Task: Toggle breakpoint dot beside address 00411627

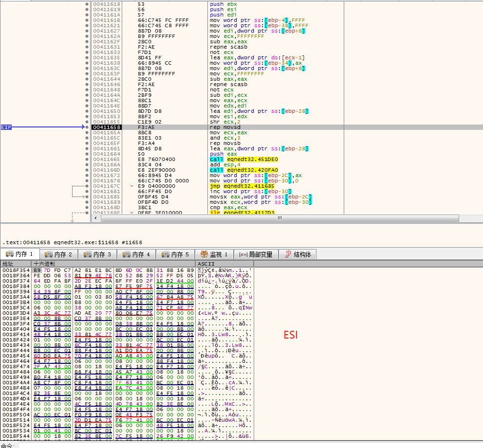Action: [87, 31]
